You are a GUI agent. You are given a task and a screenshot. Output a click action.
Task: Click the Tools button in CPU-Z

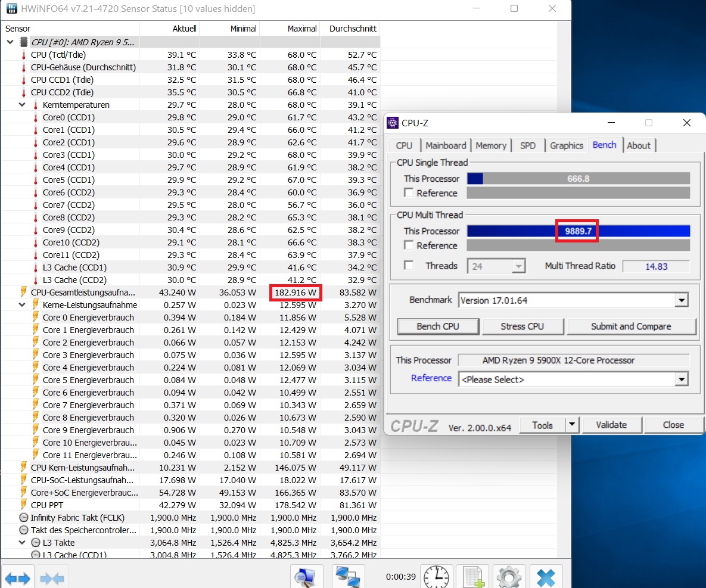click(542, 425)
